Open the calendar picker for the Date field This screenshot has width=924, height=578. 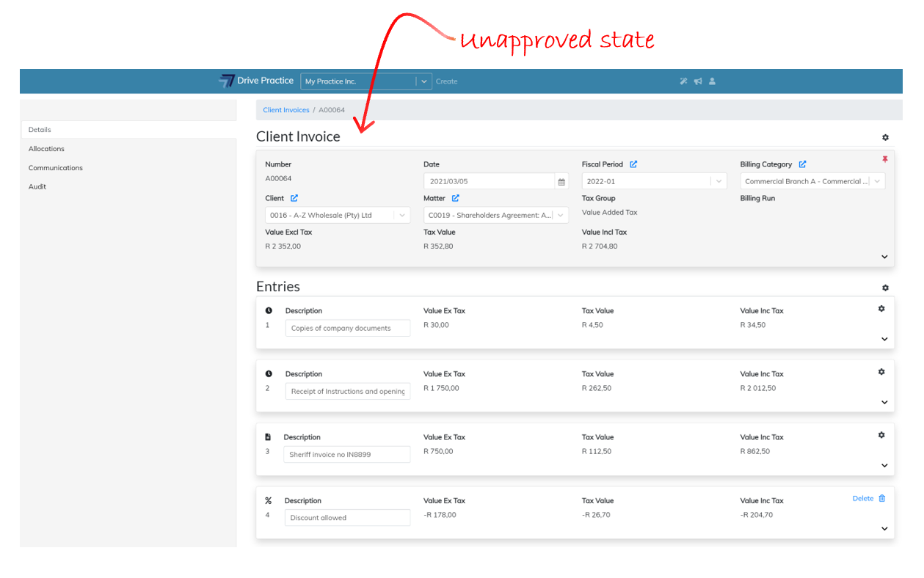[x=561, y=182]
